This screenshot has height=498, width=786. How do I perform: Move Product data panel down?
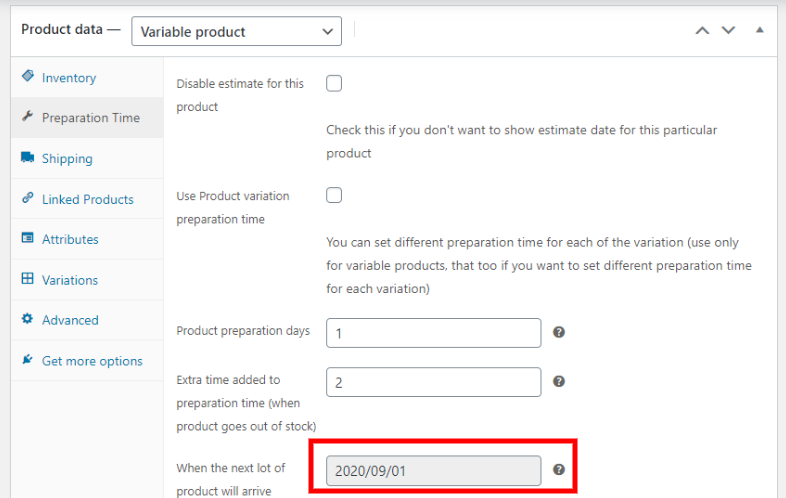coord(728,30)
